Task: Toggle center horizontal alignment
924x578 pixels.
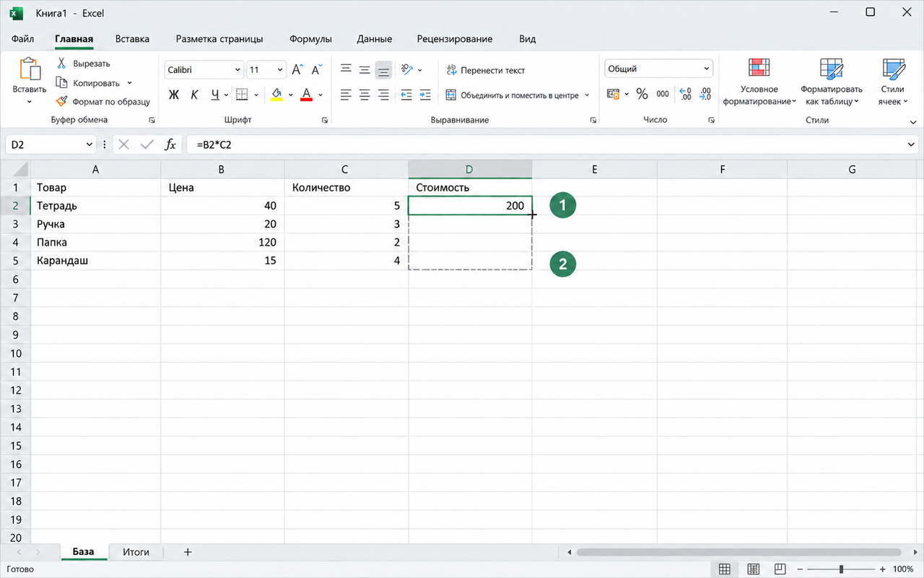Action: 365,95
